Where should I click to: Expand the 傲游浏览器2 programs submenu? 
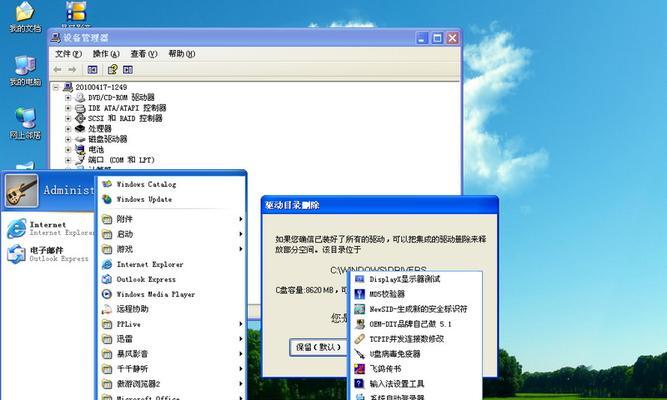coord(172,383)
